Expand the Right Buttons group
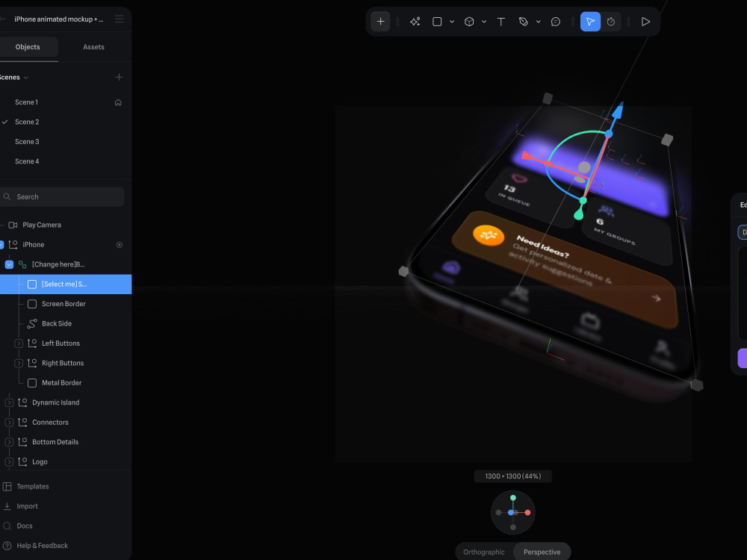The height and width of the screenshot is (560, 747). 19,363
